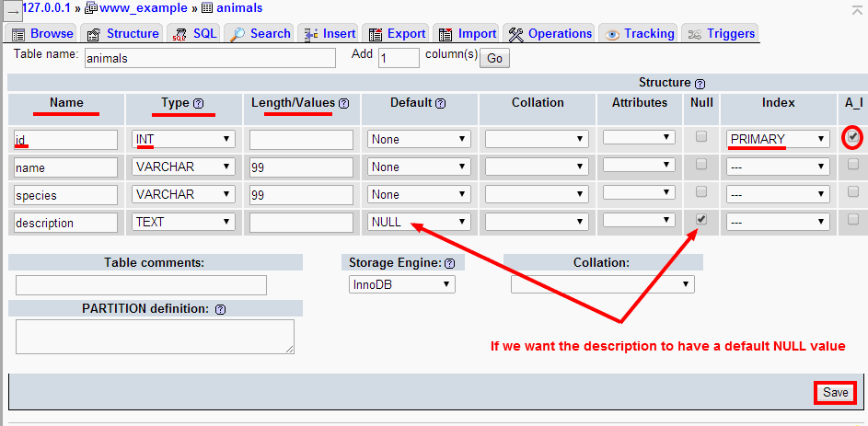This screenshot has height=426, width=868.
Task: Click the help icon next to Storage Engine
Action: [449, 263]
